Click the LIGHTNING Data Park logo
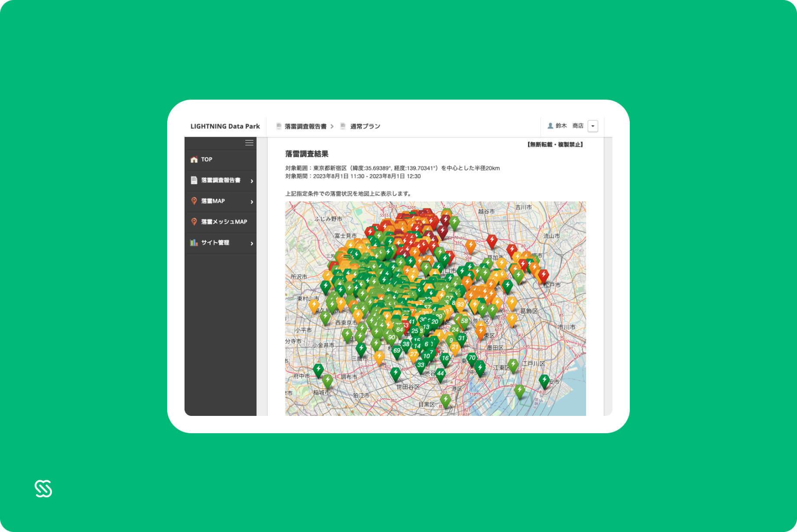Viewport: 797px width, 532px height. tap(225, 126)
